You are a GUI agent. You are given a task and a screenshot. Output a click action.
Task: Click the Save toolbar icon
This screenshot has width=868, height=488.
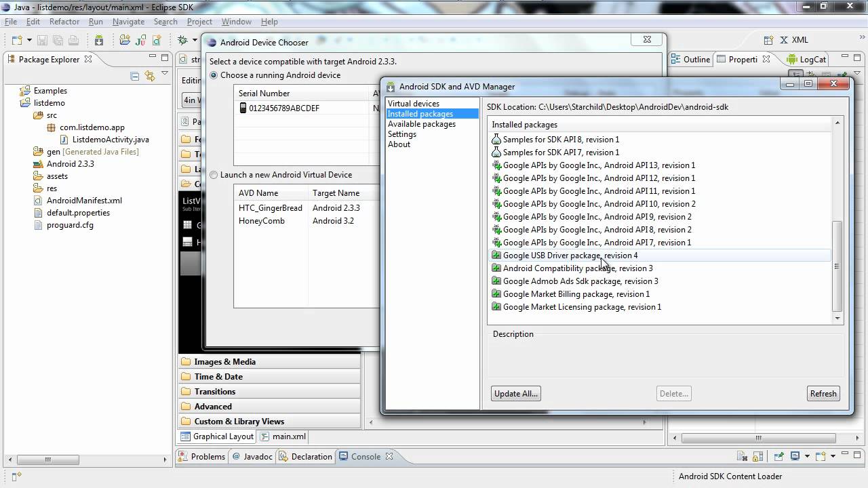[x=42, y=40]
